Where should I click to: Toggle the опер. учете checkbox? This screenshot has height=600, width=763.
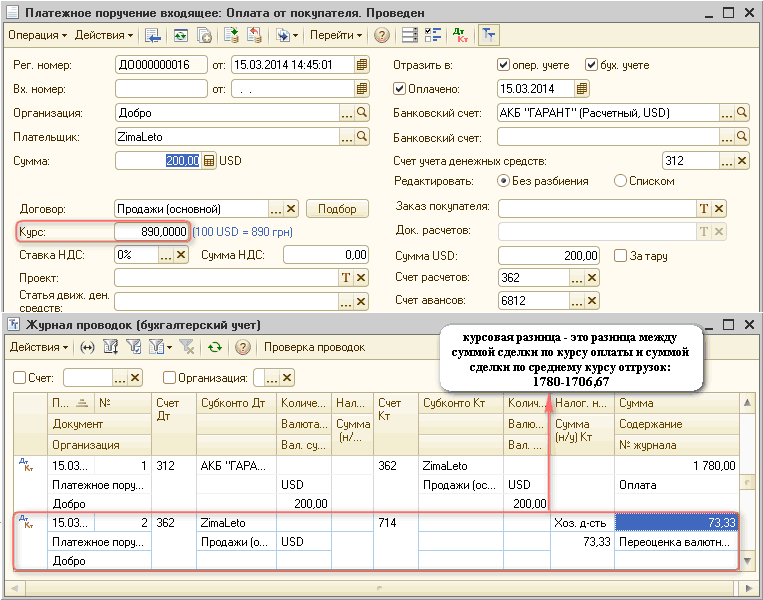(504, 65)
